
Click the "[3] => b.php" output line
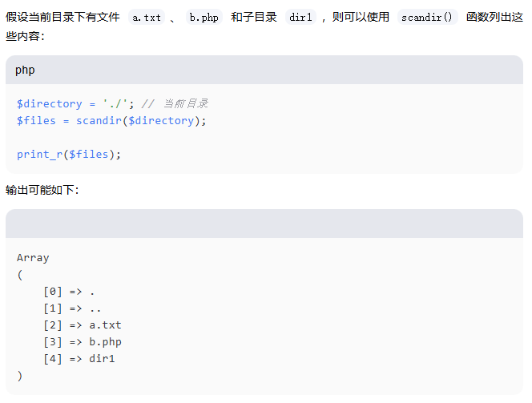[83, 342]
